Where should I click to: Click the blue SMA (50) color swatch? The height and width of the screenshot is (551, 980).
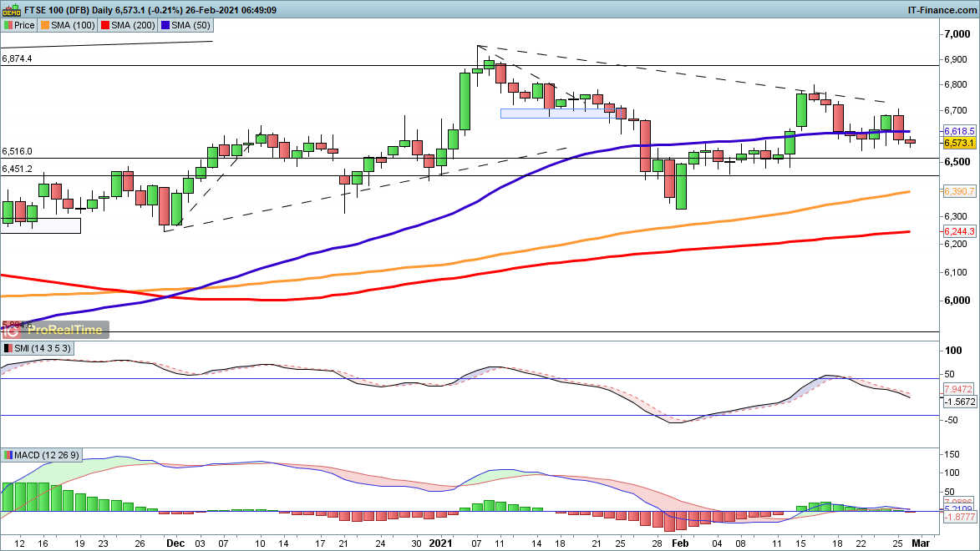point(165,25)
